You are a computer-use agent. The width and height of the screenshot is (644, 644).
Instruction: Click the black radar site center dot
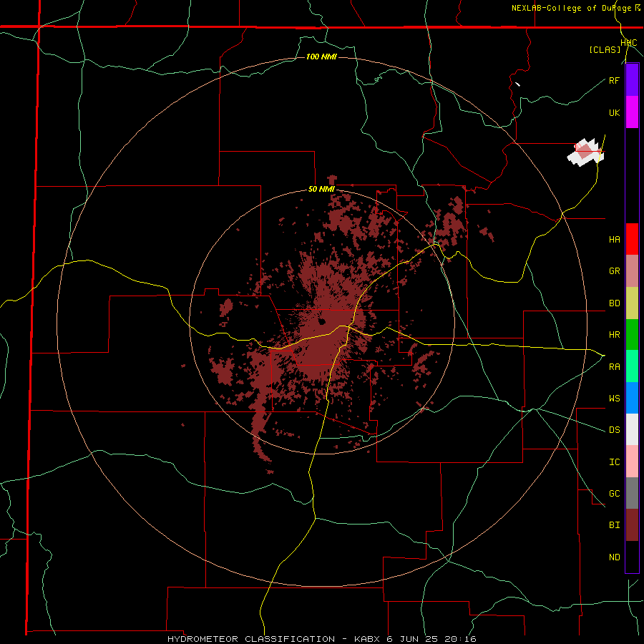pos(321,321)
